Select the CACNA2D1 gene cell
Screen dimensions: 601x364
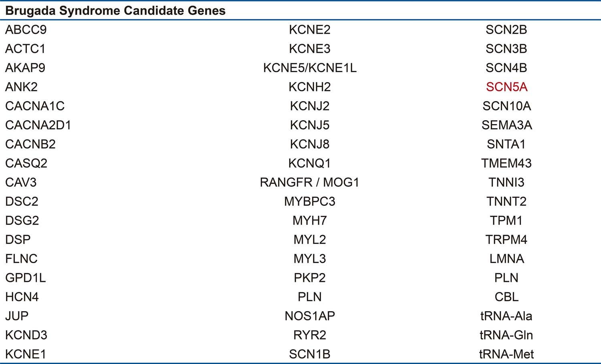38,125
